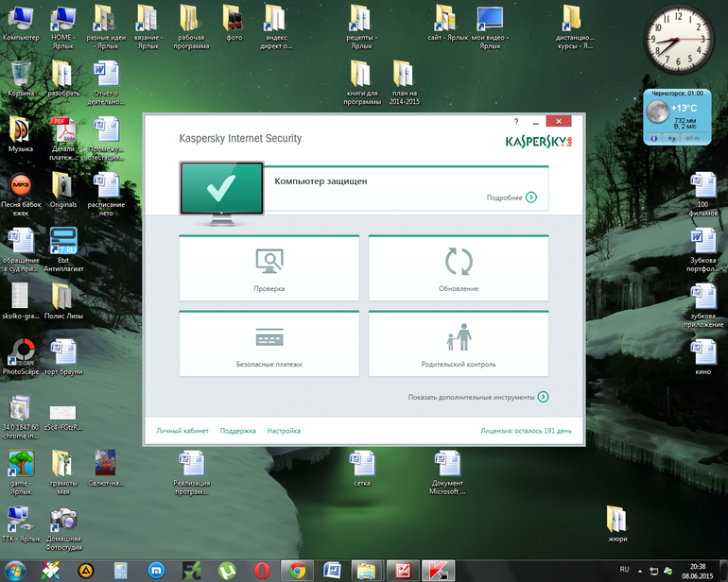Select the Полис Лизы folder
The image size is (728, 582).
[63, 301]
